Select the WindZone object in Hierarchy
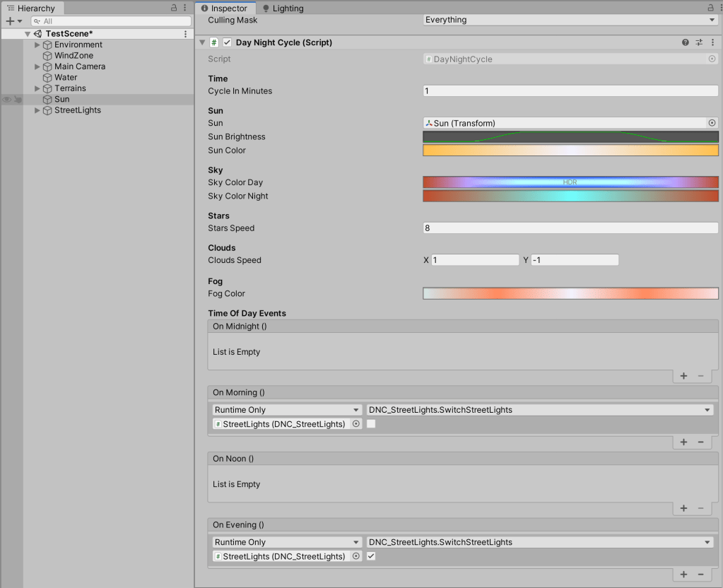The image size is (723, 588). [74, 55]
